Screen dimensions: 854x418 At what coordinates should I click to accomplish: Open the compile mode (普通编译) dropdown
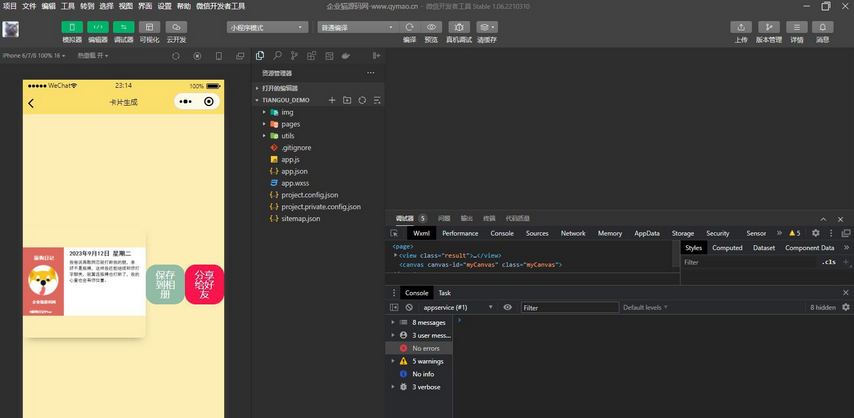[358, 27]
